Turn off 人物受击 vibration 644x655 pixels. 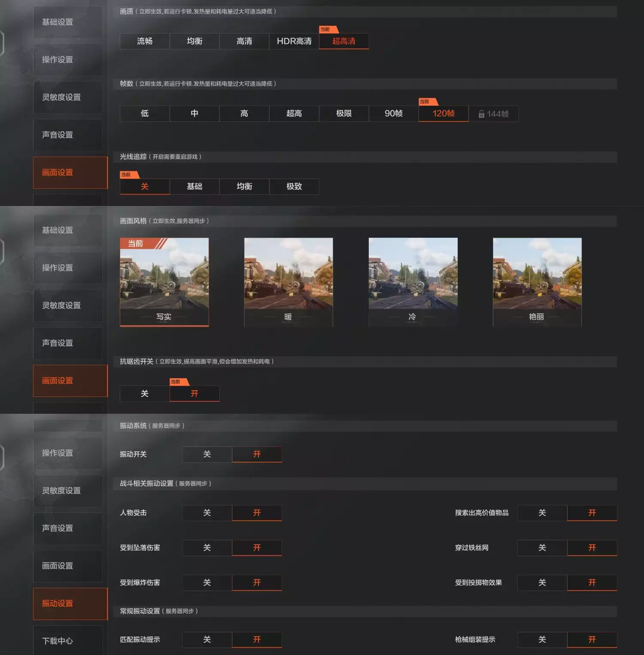point(207,513)
